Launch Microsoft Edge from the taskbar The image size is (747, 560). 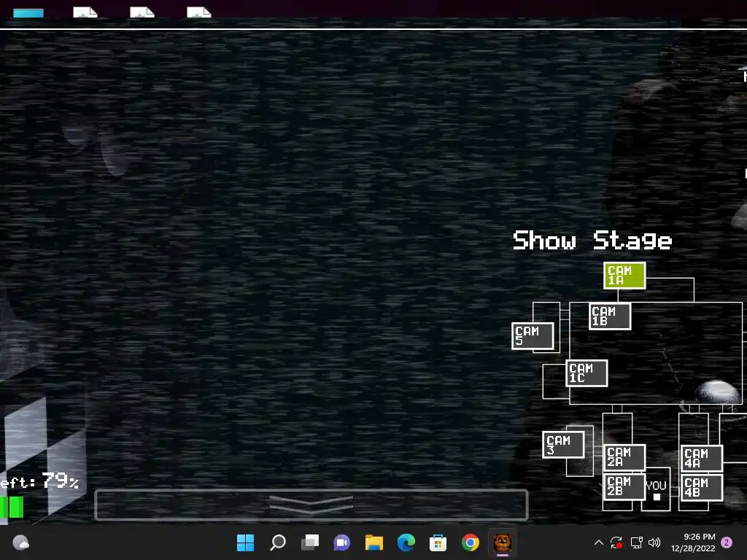click(x=406, y=542)
